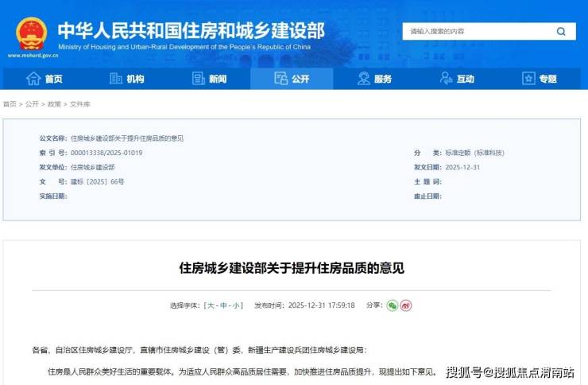Click the salutation line starting 各省、自治区

(x=199, y=350)
